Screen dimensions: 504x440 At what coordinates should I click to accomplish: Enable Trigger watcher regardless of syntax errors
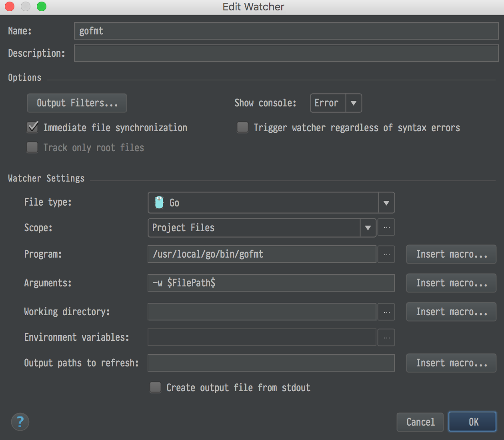click(242, 128)
